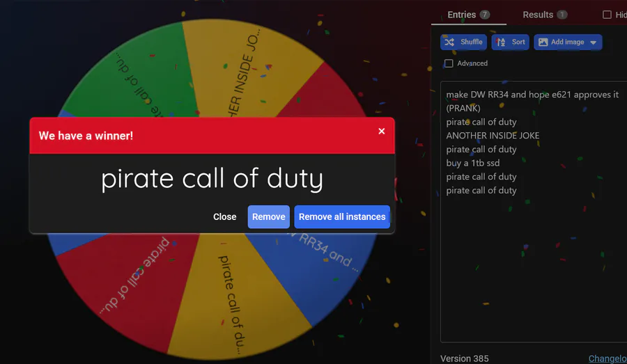The height and width of the screenshot is (364, 627).
Task: Switch to the Results tab
Action: point(545,15)
